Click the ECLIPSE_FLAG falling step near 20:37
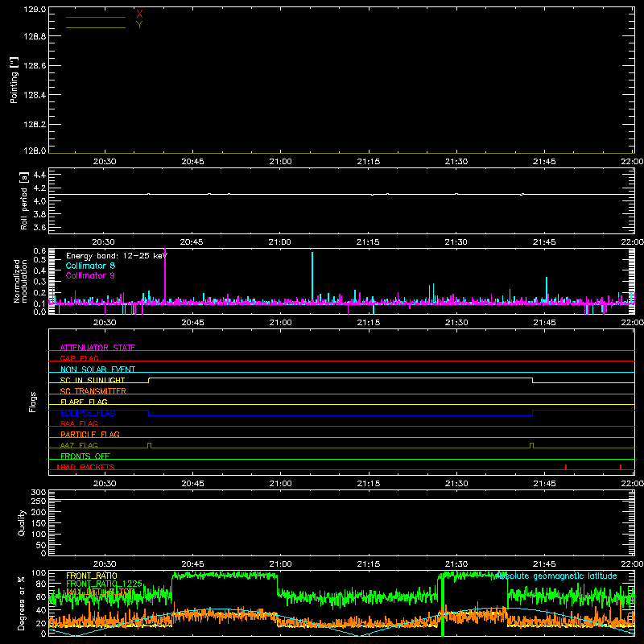 pyautogui.click(x=149, y=413)
